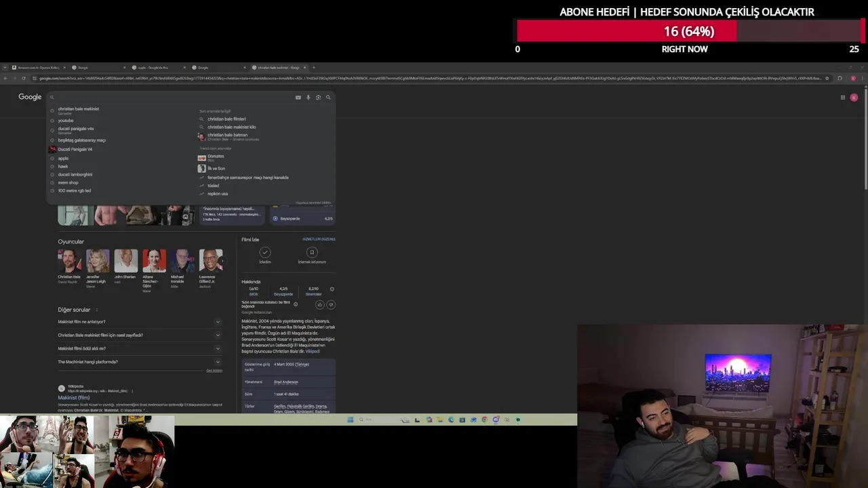Show info about Google user rating
Viewport: 868px width, 488px height.
click(x=296, y=304)
